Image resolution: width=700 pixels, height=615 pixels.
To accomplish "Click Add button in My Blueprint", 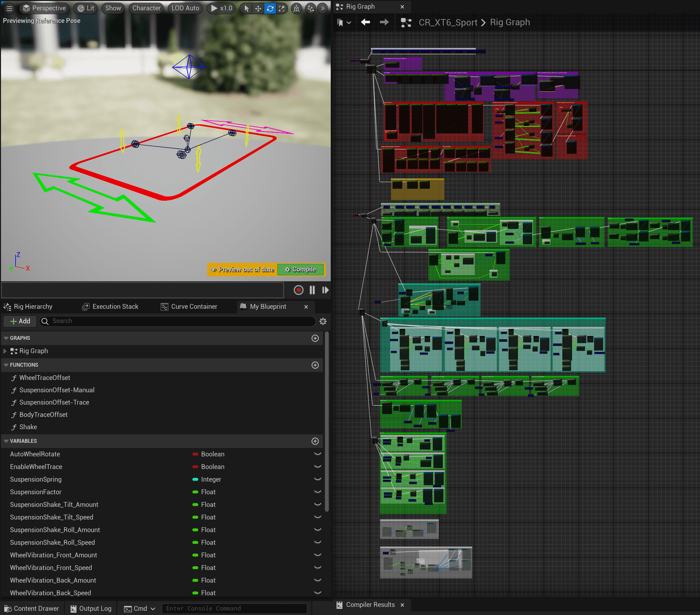I will (20, 321).
